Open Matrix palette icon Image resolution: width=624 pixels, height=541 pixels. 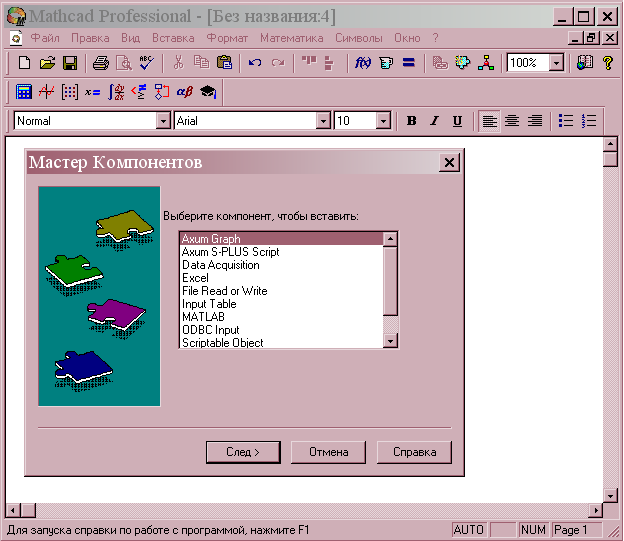[x=70, y=92]
